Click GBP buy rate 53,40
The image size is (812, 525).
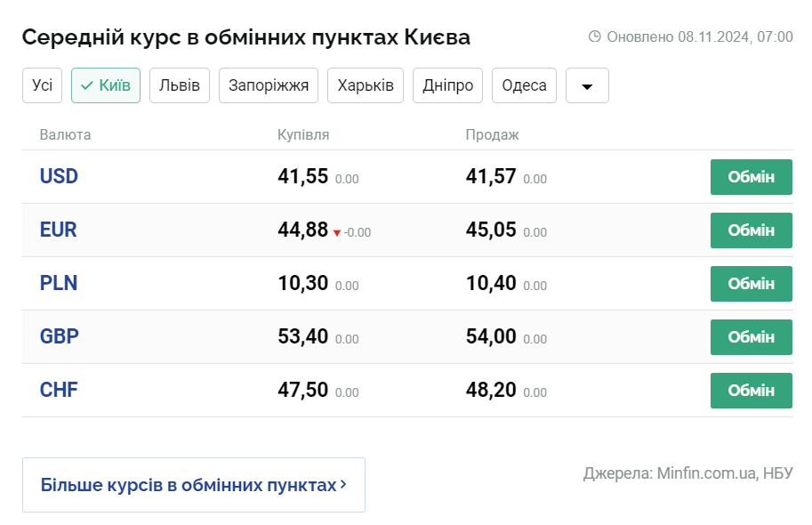coord(303,337)
